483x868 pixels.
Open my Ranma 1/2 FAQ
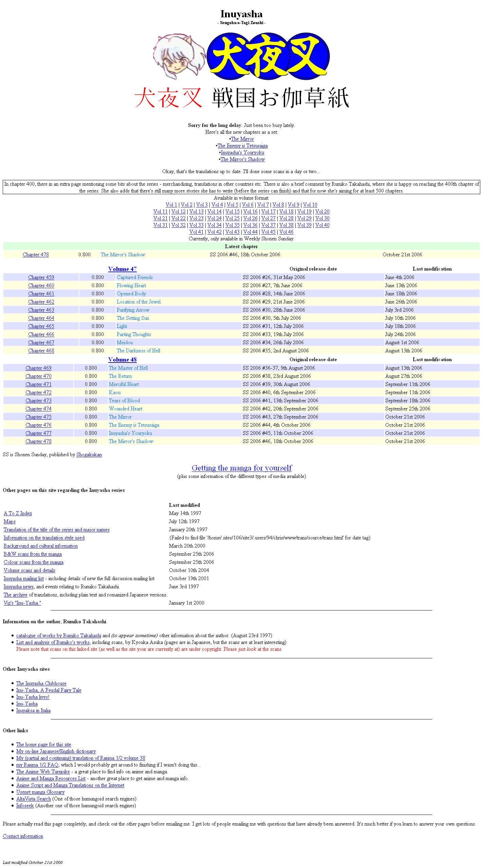(37, 765)
